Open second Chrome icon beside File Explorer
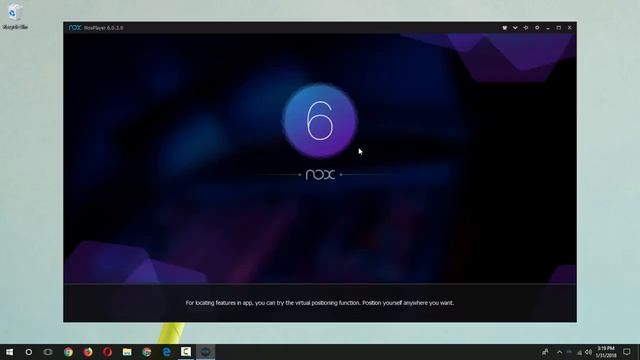Viewport: 640px width, 360px height. [x=147, y=352]
